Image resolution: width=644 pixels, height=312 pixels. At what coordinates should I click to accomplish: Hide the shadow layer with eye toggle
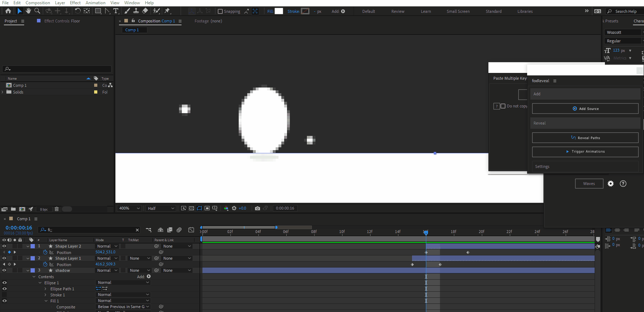point(4,270)
